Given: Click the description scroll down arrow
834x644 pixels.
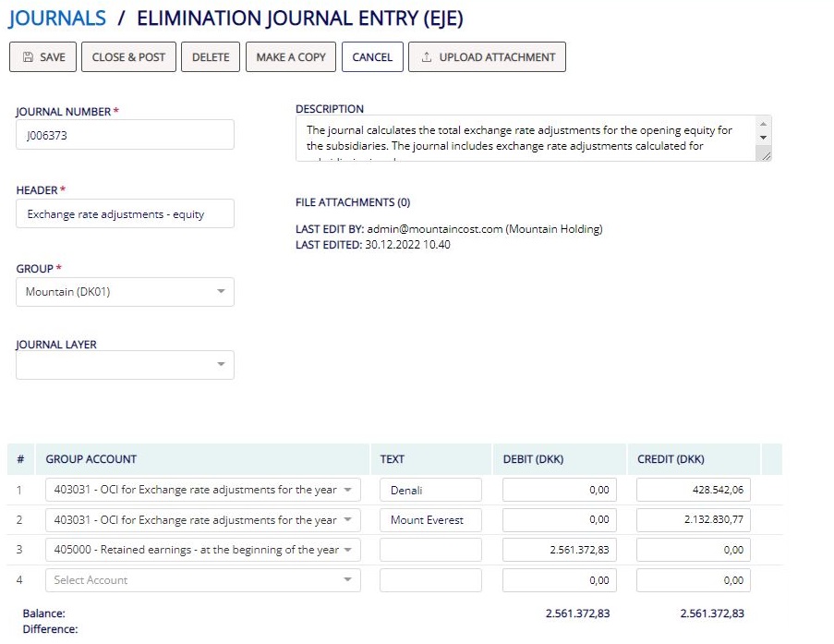Looking at the screenshot, I should (763, 138).
